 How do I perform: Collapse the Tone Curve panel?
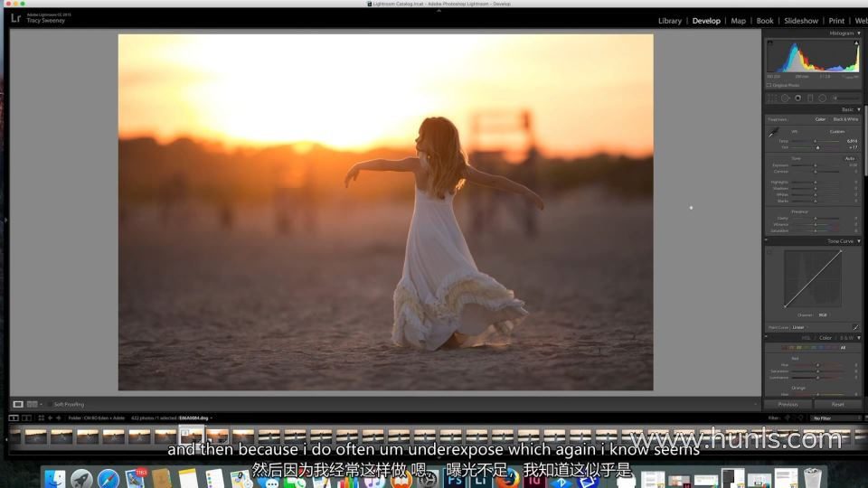click(x=858, y=241)
